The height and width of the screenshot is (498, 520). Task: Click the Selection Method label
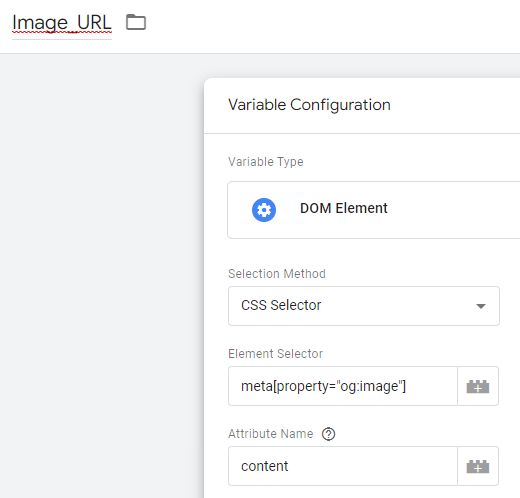point(277,274)
